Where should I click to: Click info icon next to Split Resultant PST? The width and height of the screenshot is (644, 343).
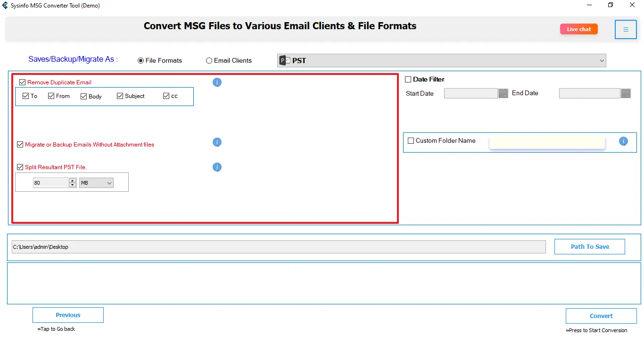[x=217, y=167]
